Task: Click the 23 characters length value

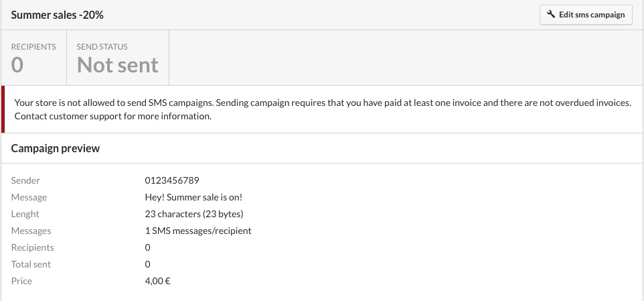Action: pyautogui.click(x=194, y=215)
